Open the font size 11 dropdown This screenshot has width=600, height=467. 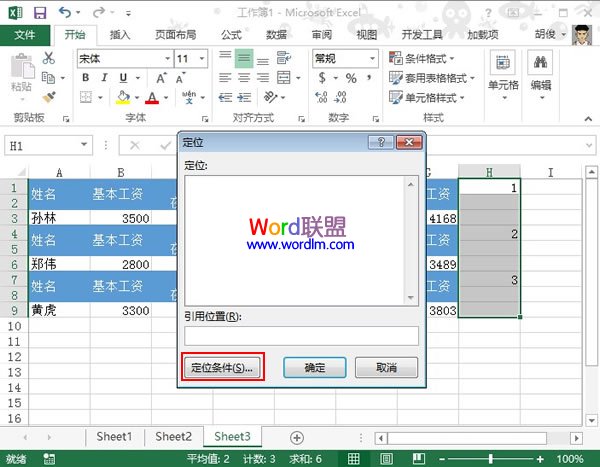pos(202,59)
